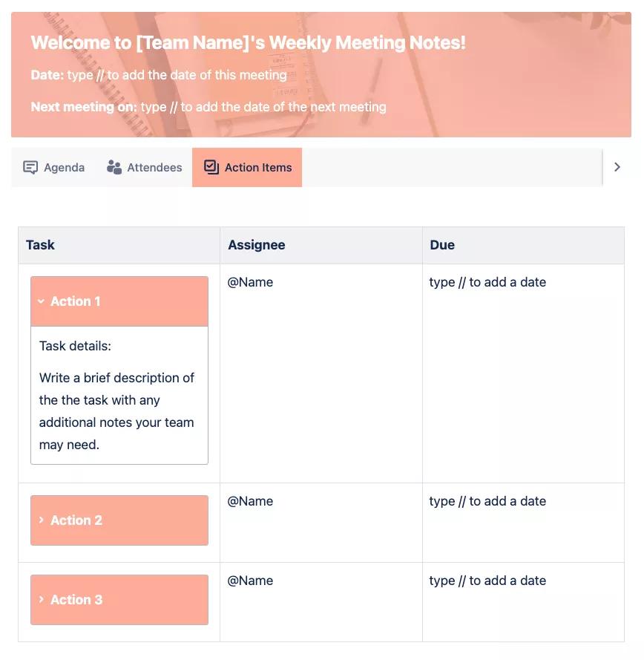The width and height of the screenshot is (644, 660).
Task: Switch to the Agenda tab
Action: 53,166
